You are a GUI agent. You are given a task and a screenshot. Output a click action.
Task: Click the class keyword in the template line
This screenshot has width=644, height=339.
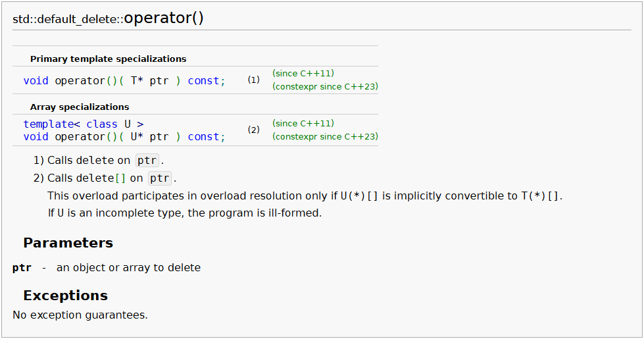[102, 124]
